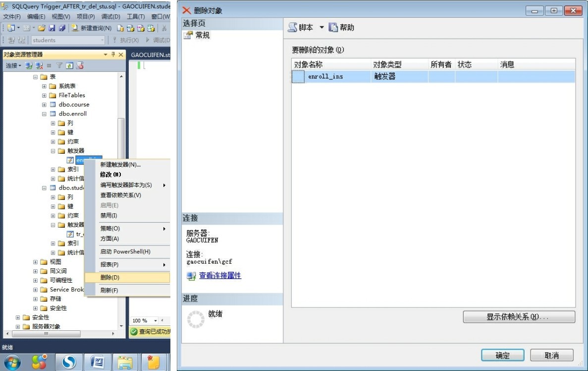Open the 工具(T) menu
Image resolution: width=588 pixels, height=371 pixels.
point(135,16)
